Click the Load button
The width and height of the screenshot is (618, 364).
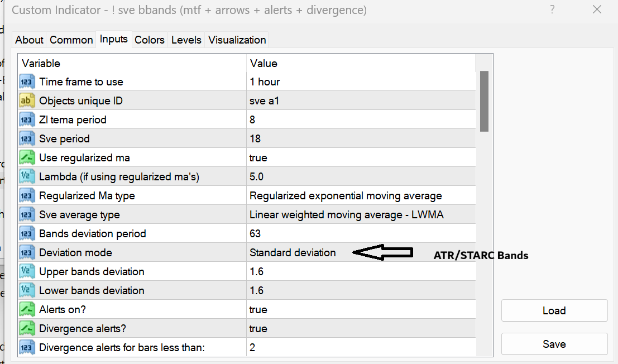(x=554, y=310)
